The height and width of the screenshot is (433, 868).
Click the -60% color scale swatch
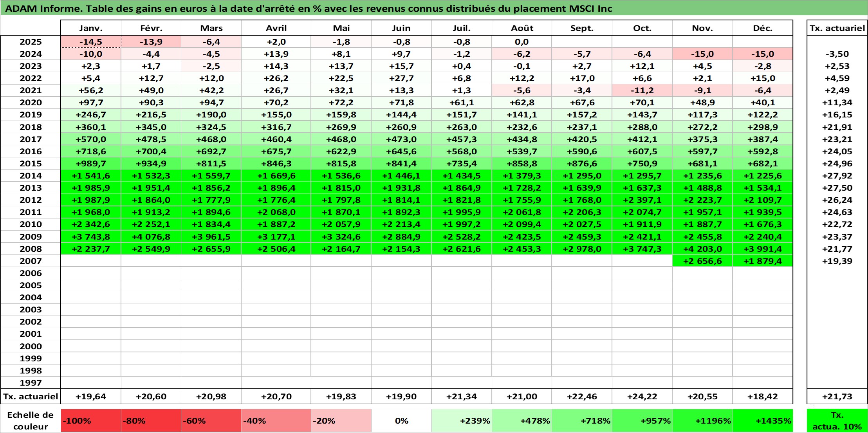[x=211, y=421]
